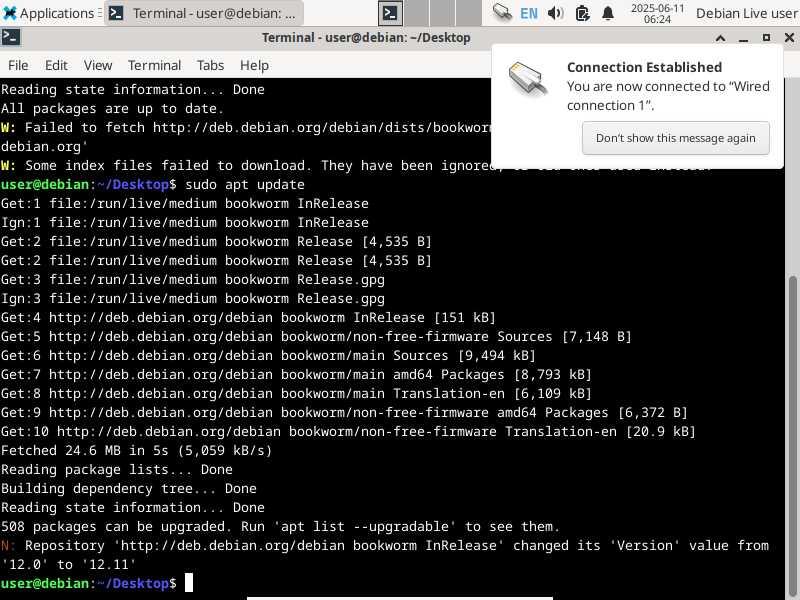Click the wired connection notification icon
The height and width of the screenshot is (600, 800).
pyautogui.click(x=528, y=79)
